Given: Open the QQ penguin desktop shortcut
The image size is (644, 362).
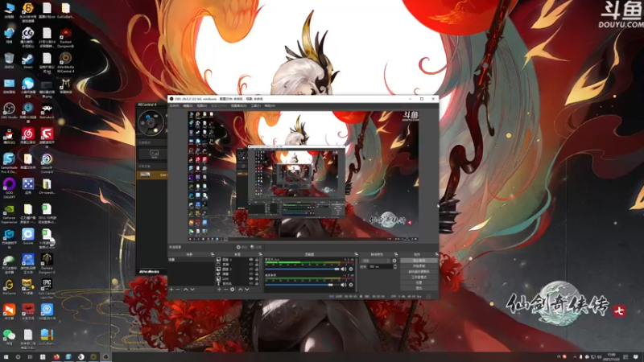Looking at the screenshot, I should pyautogui.click(x=9, y=136).
